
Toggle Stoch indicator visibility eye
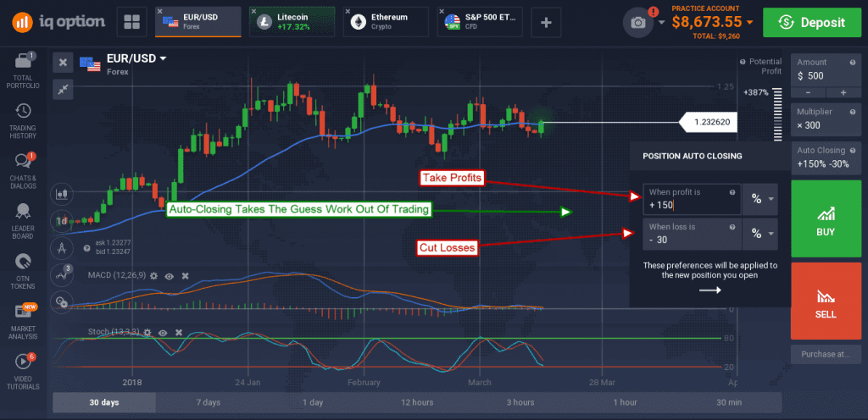coord(163,332)
